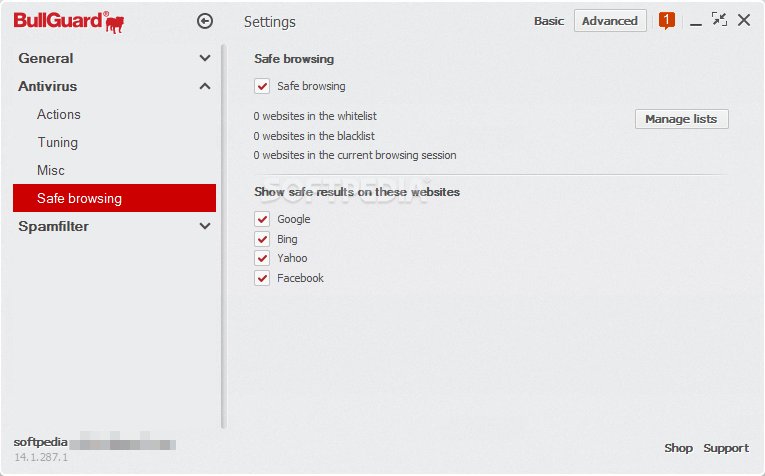Open the Tuning settings page
765x476 pixels.
click(58, 142)
